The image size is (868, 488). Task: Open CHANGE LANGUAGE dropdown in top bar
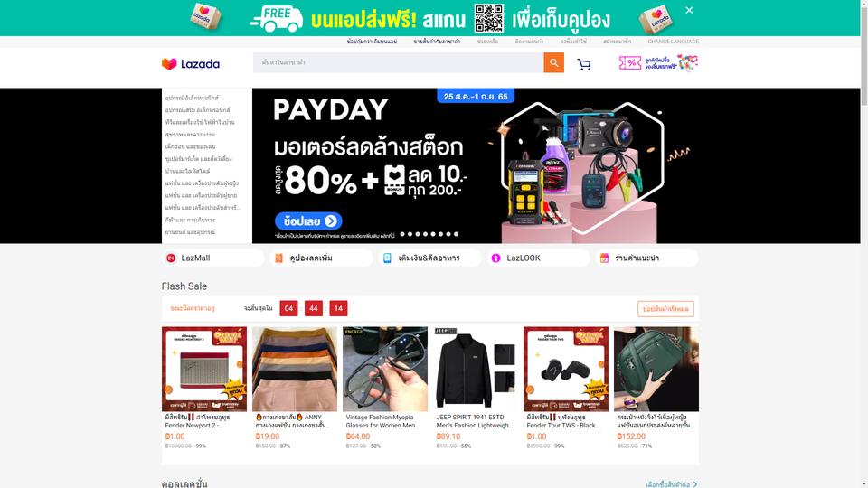tap(673, 42)
